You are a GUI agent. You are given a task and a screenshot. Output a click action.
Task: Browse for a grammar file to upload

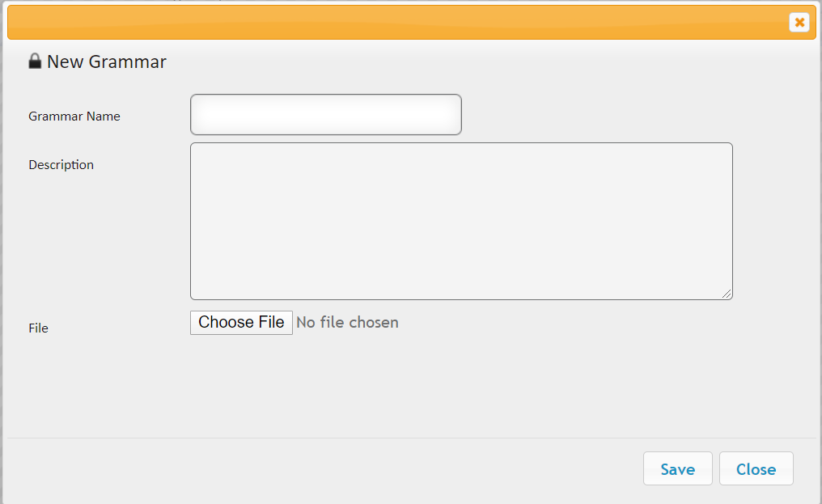tap(241, 323)
